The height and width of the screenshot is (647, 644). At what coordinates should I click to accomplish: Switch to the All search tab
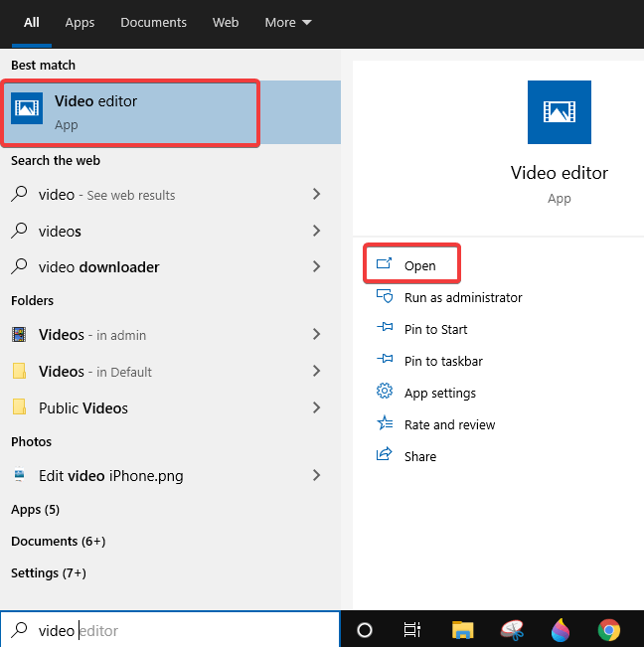(32, 22)
